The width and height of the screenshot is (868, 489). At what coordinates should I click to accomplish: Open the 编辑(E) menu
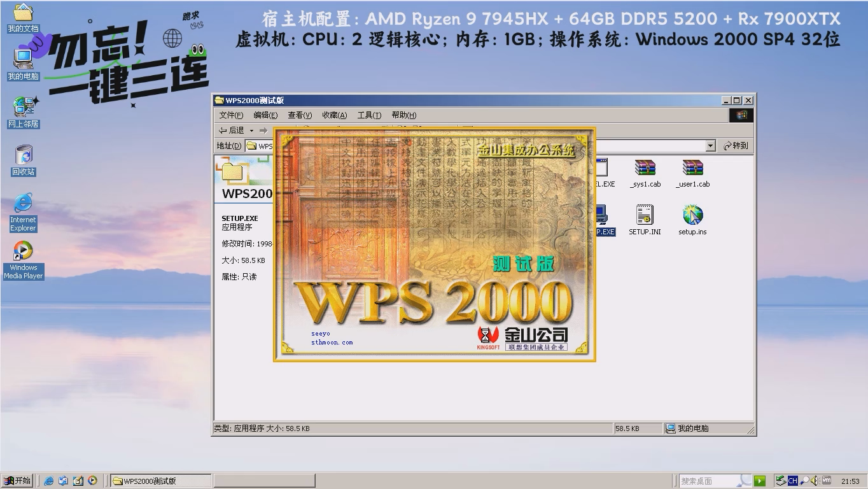265,115
